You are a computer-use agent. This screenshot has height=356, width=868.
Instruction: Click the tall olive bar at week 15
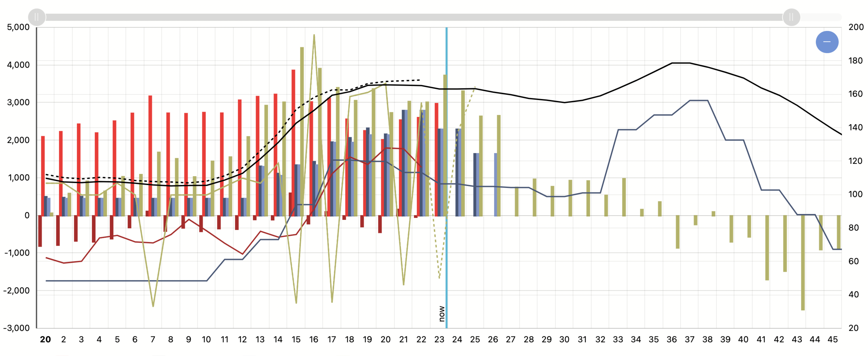(x=302, y=131)
